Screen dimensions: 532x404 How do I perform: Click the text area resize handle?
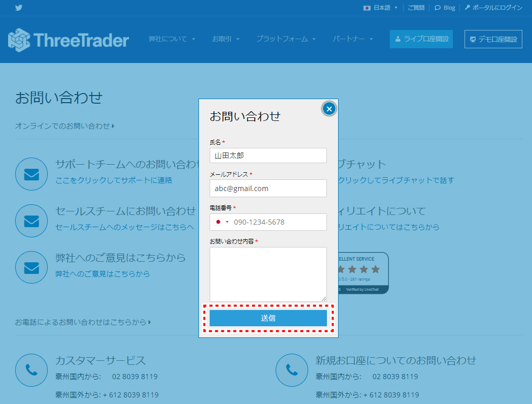324,299
